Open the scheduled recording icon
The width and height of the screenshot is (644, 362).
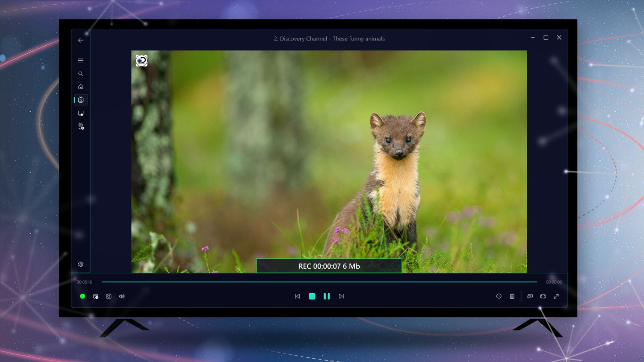point(96,296)
